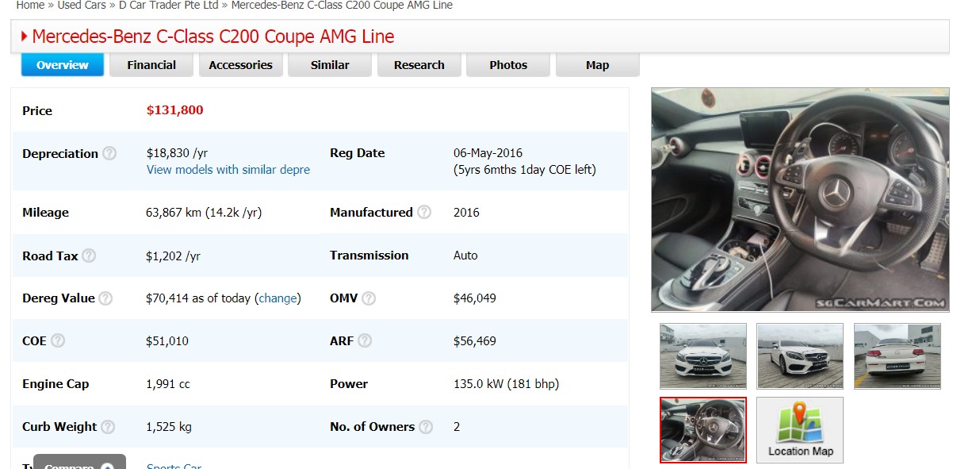
Task: Open the Accessories tab
Action: pyautogui.click(x=240, y=65)
